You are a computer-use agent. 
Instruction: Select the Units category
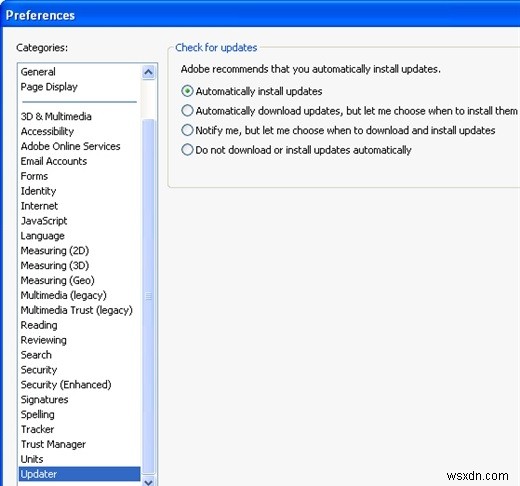pyautogui.click(x=32, y=459)
